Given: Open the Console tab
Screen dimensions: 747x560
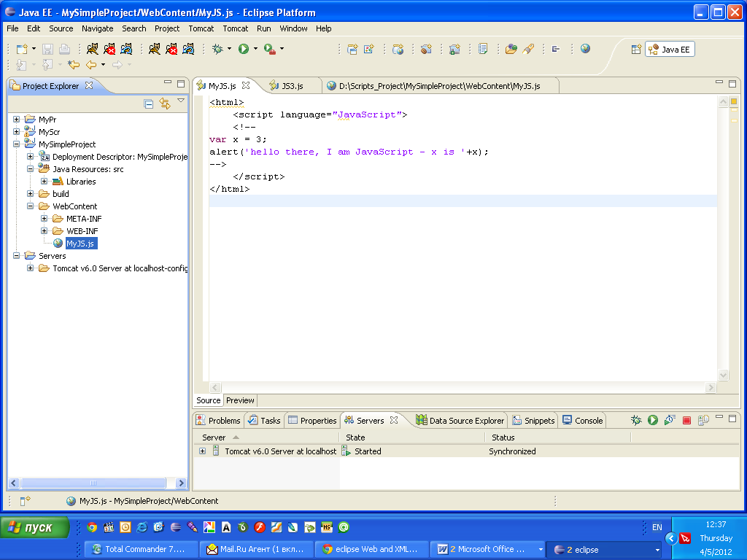Looking at the screenshot, I should (582, 421).
